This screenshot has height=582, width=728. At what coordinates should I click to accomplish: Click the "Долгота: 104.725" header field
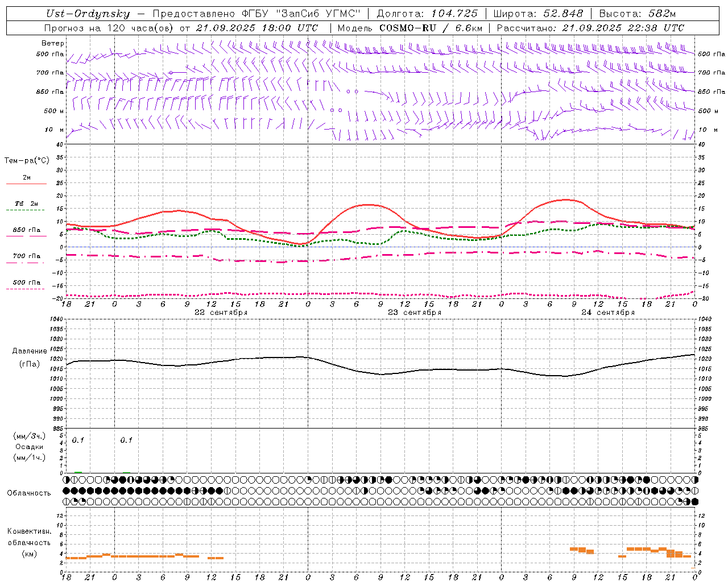pyautogui.click(x=427, y=14)
